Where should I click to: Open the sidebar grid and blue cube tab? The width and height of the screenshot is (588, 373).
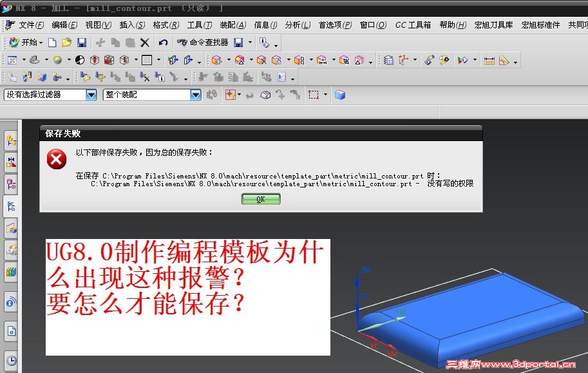pos(11,229)
